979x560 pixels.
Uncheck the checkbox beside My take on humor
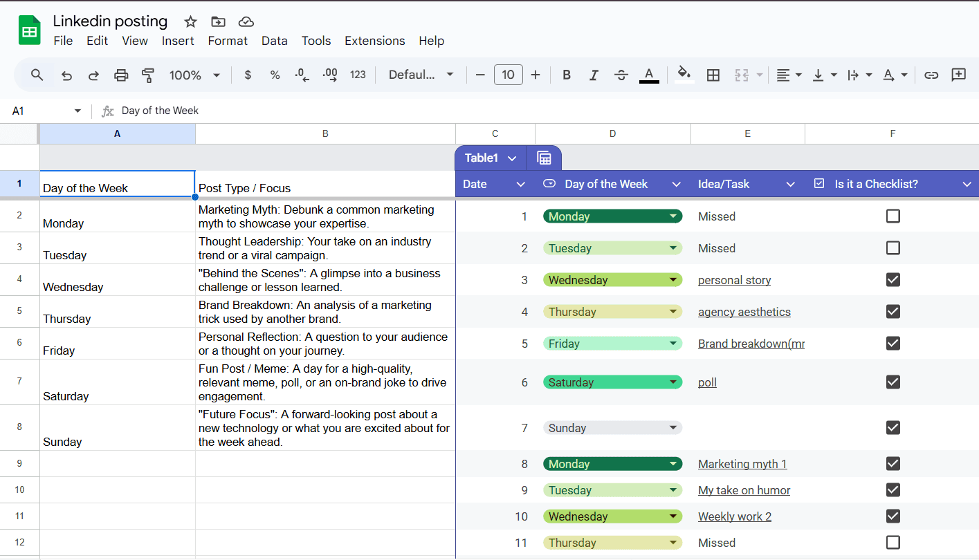click(x=893, y=490)
